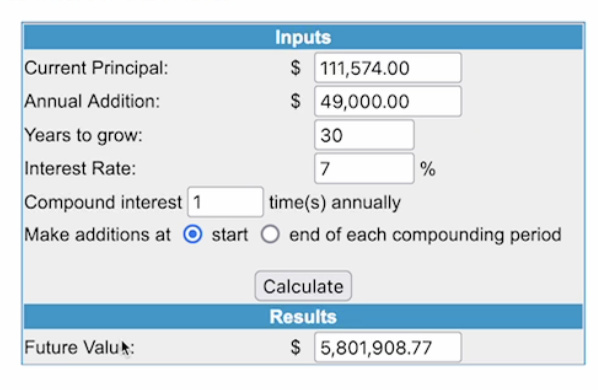Click the Future Value result field
598x390 pixels.
click(388, 347)
